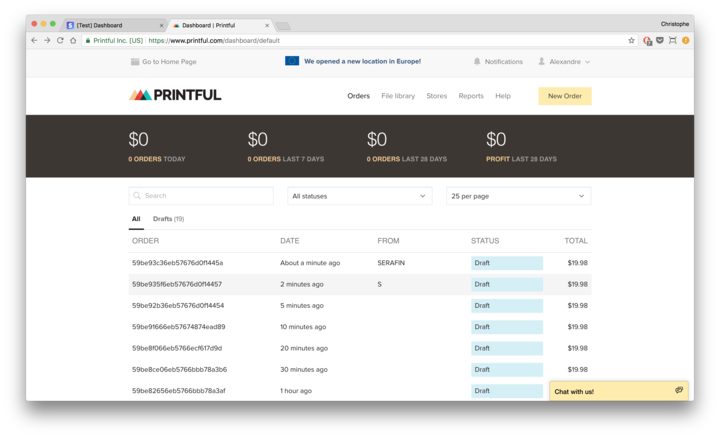Open order 59be935f6eb57676d0f14457

pos(177,284)
